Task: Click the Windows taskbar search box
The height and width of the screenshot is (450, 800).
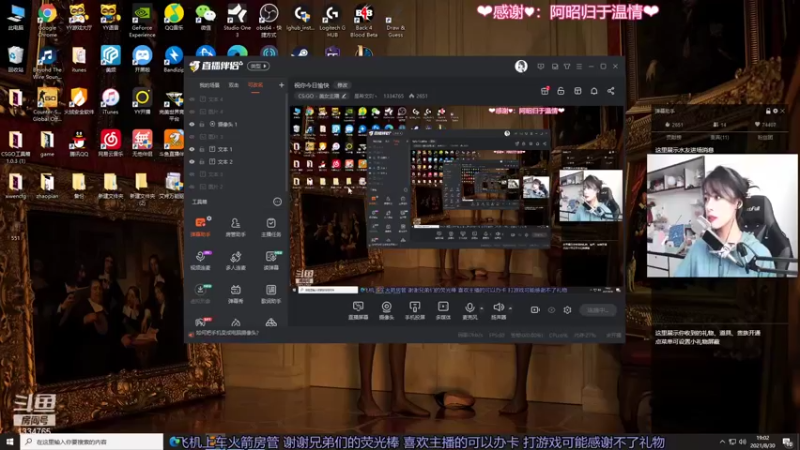Action: pyautogui.click(x=92, y=442)
